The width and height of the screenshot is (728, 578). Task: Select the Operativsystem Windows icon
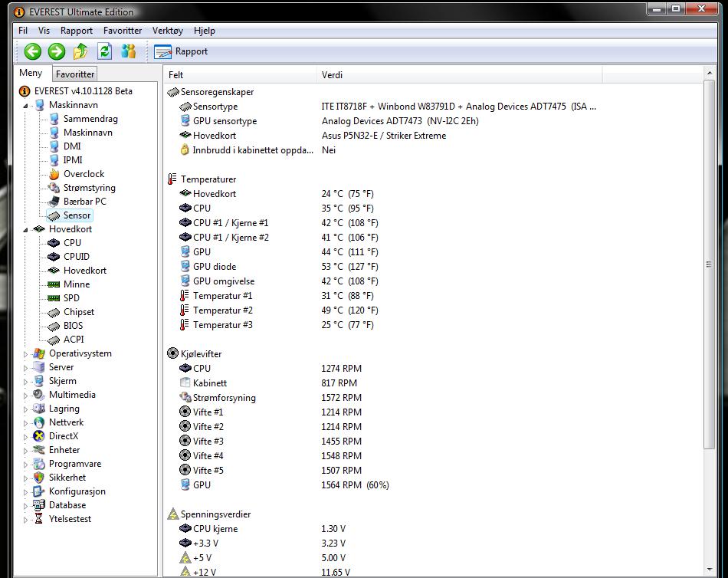[x=39, y=353]
